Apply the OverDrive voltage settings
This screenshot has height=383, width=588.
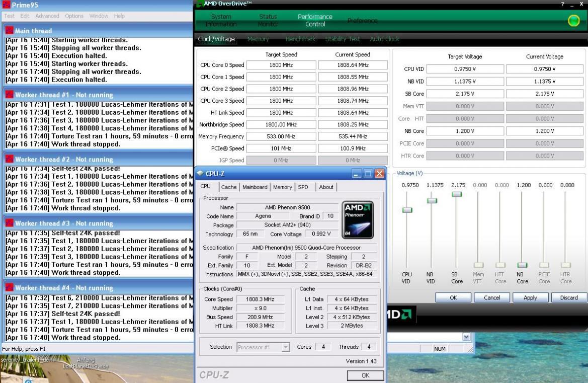(530, 297)
